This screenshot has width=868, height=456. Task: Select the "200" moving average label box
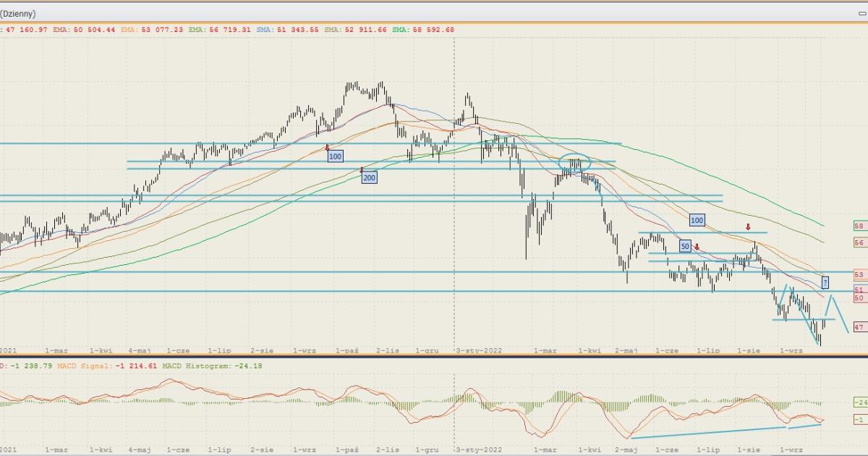(x=369, y=177)
